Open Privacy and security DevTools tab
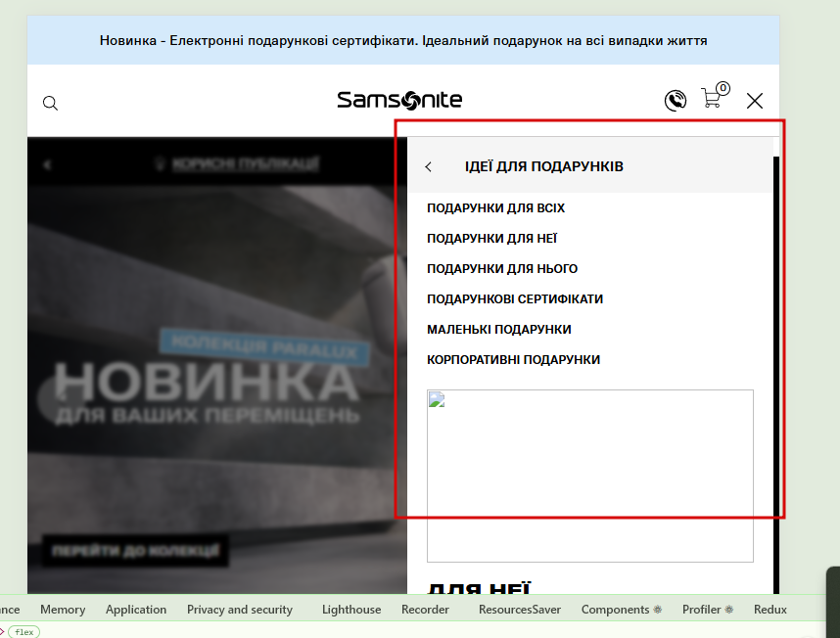The height and width of the screenshot is (638, 840). (240, 609)
